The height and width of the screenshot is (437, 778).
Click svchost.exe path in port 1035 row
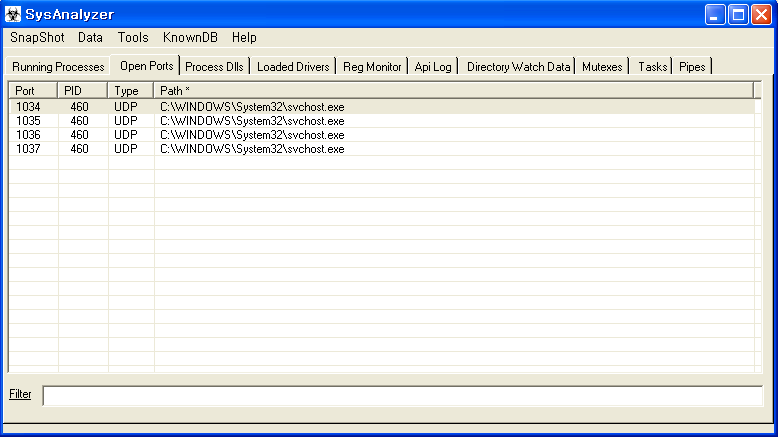(252, 121)
